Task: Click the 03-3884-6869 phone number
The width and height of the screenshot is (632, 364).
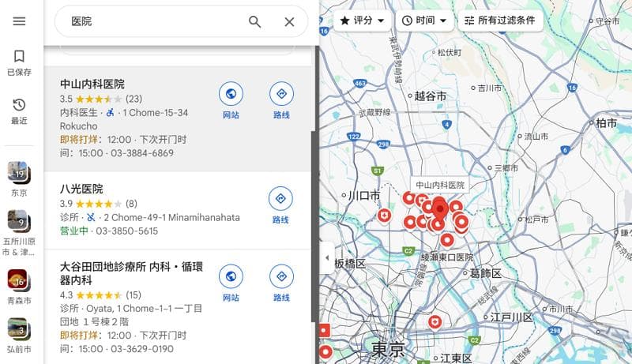Action: coord(142,153)
